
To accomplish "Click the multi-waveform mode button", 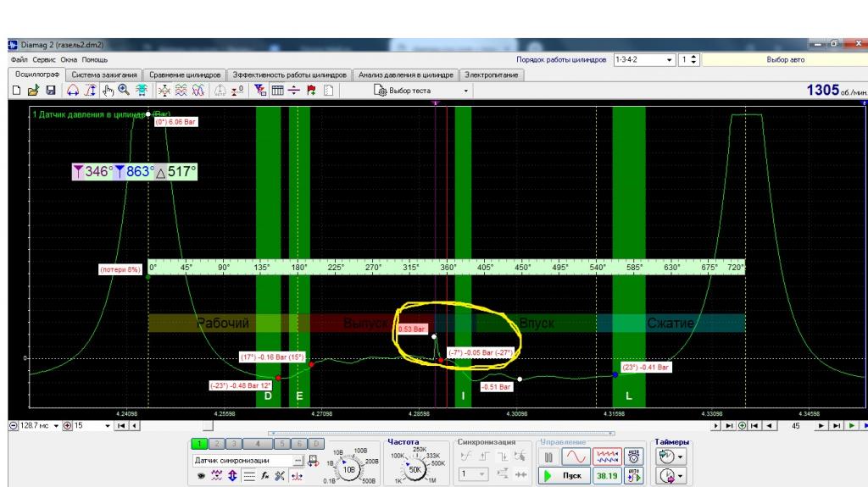I will point(607,457).
